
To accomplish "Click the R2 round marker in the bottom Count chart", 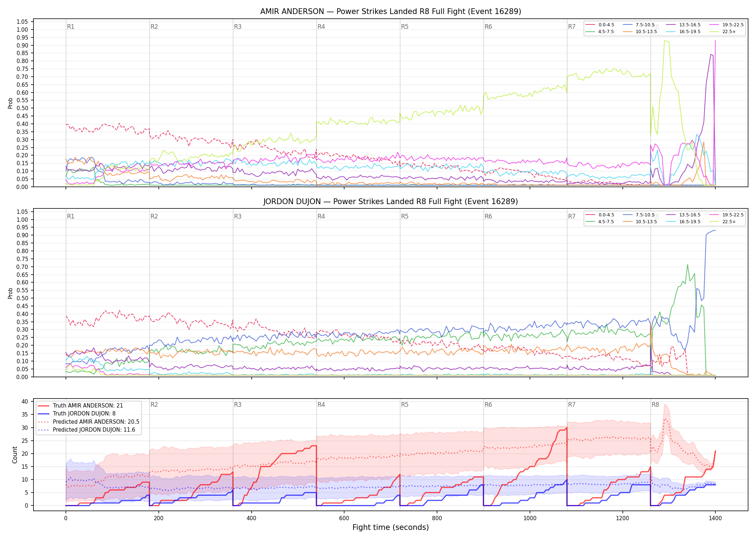I will 154,405.
